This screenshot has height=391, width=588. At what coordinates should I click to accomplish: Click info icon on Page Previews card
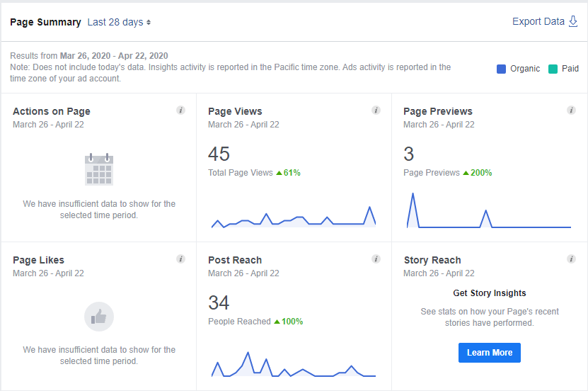571,110
